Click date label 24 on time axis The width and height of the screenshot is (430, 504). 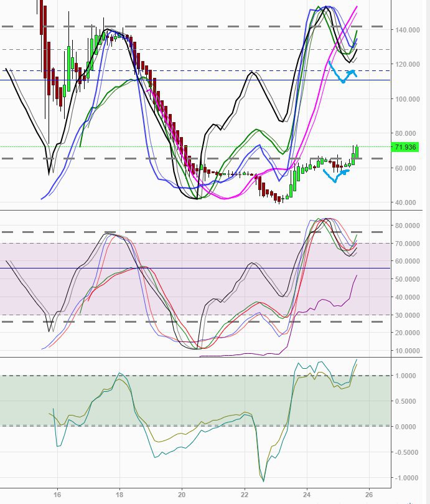point(307,495)
